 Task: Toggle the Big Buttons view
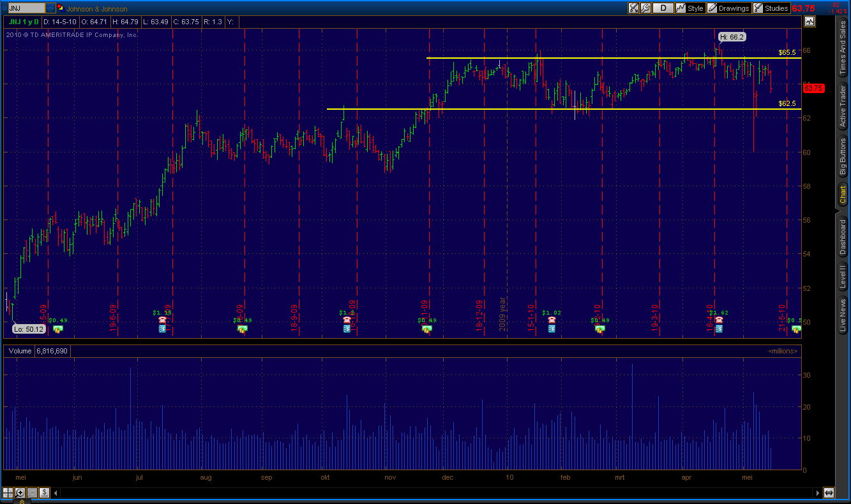[843, 155]
